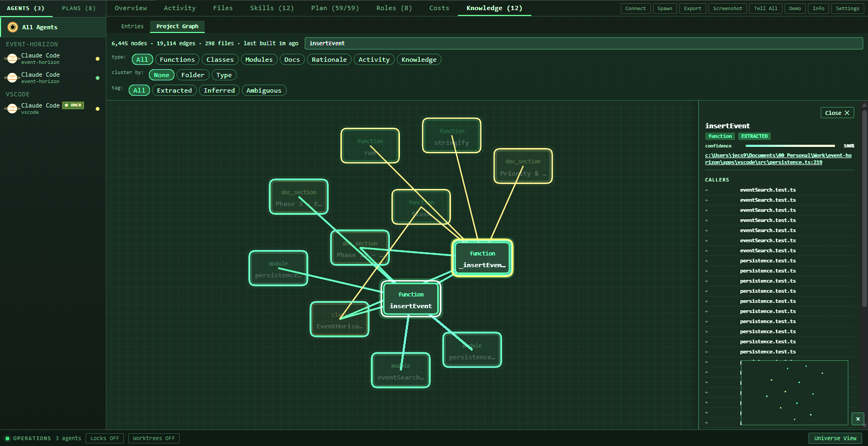This screenshot has width=868, height=446.
Task: Open the Overview tab
Action: (131, 8)
